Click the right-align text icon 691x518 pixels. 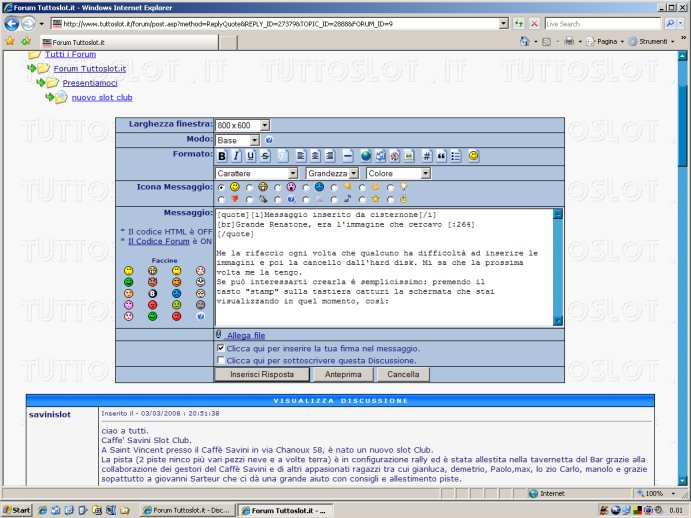click(329, 156)
